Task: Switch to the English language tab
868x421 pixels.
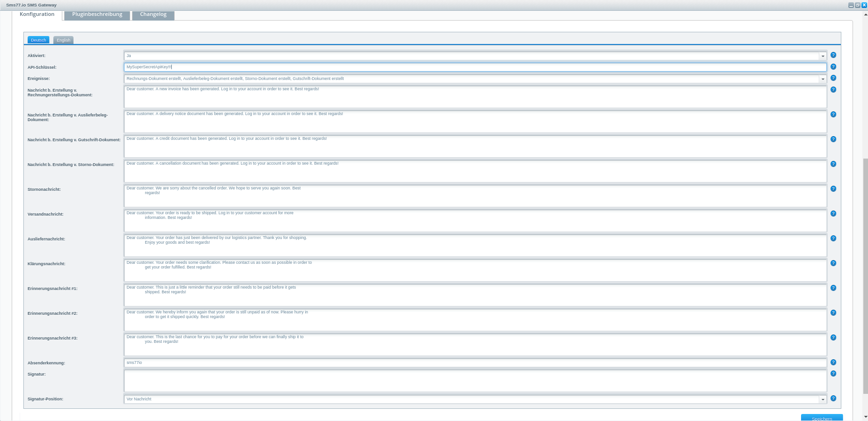Action: [x=63, y=40]
